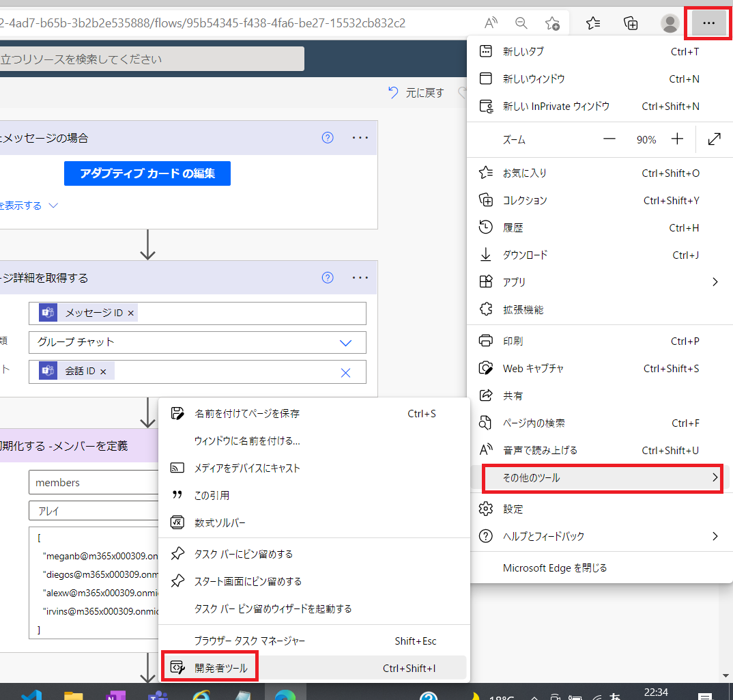Open 開発者ツール
The height and width of the screenshot is (700, 733).
[314, 668]
